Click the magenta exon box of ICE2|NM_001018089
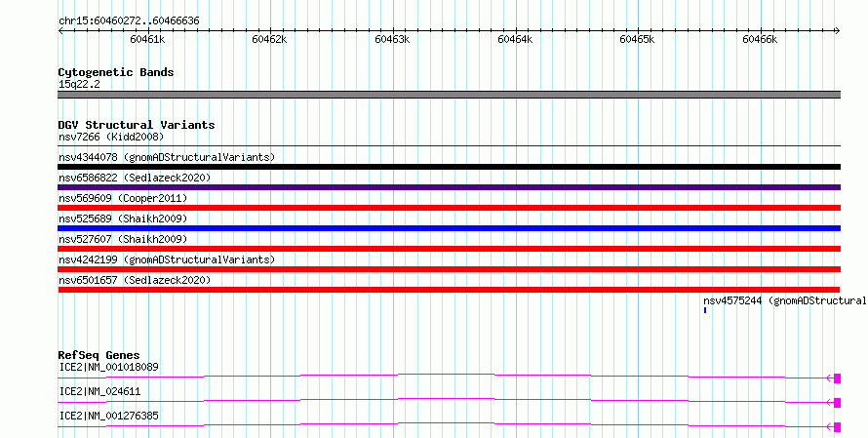 click(837, 378)
